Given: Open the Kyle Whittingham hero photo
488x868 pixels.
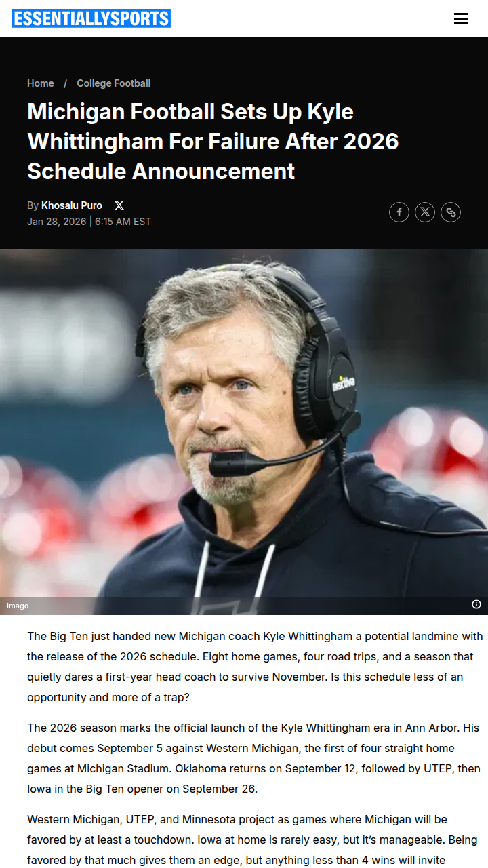Looking at the screenshot, I should point(244,431).
